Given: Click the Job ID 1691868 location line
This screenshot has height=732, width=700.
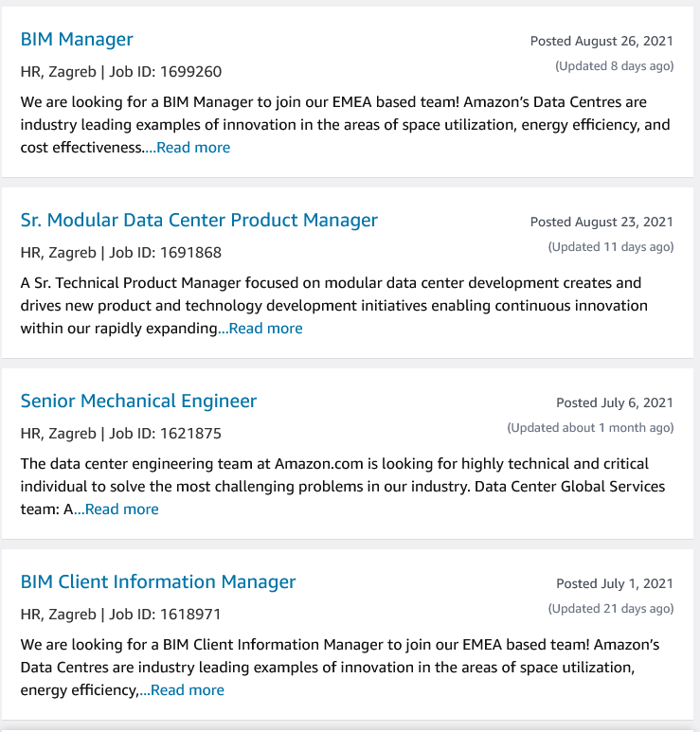Looking at the screenshot, I should click(121, 253).
